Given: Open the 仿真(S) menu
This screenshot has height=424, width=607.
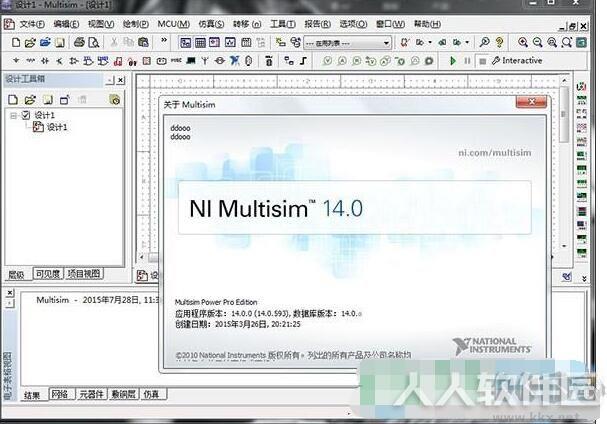Looking at the screenshot, I should [x=211, y=24].
